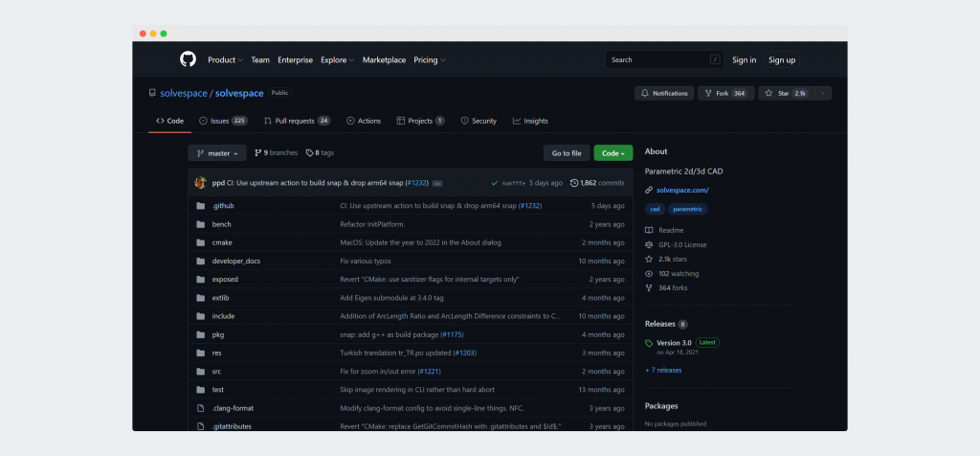Open Marketplace in header
This screenshot has width=980, height=456.
(385, 60)
